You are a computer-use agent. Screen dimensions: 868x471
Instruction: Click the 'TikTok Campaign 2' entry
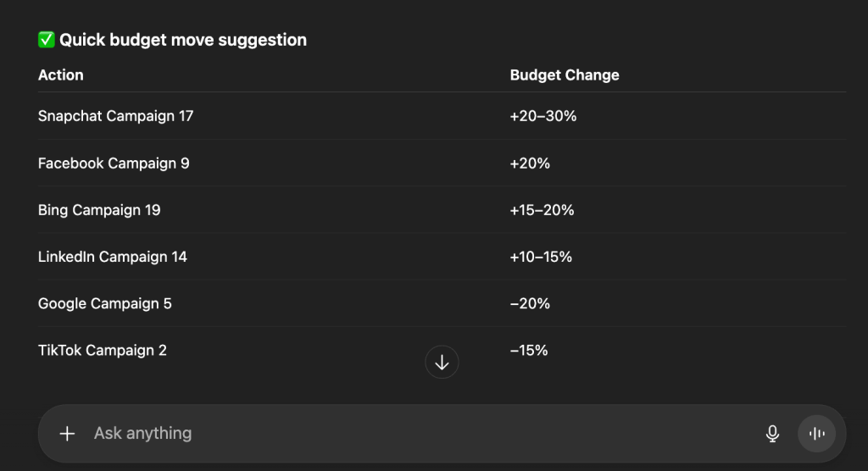[x=103, y=350]
